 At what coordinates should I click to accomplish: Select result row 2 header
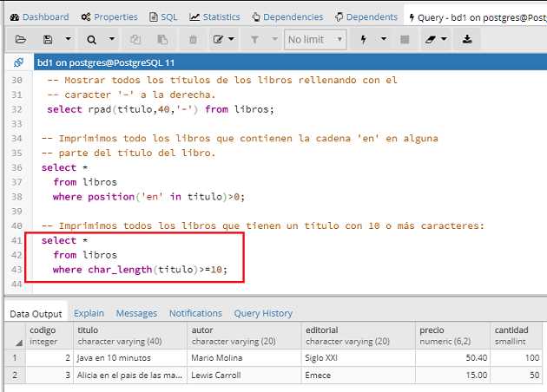click(x=16, y=376)
